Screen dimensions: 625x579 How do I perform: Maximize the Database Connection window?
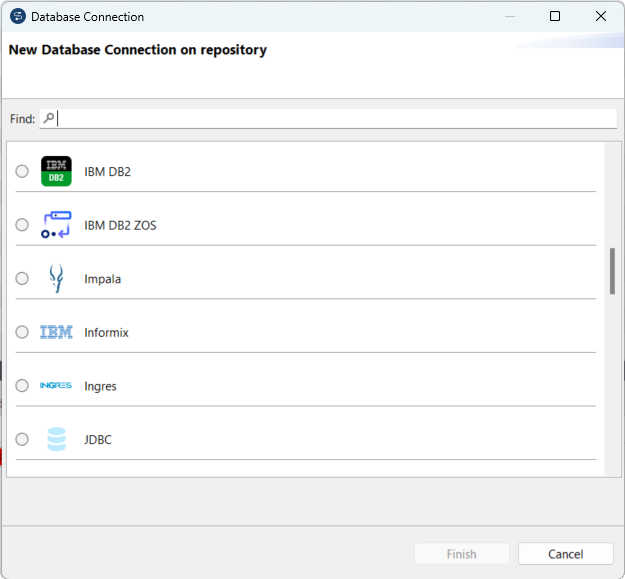(555, 16)
